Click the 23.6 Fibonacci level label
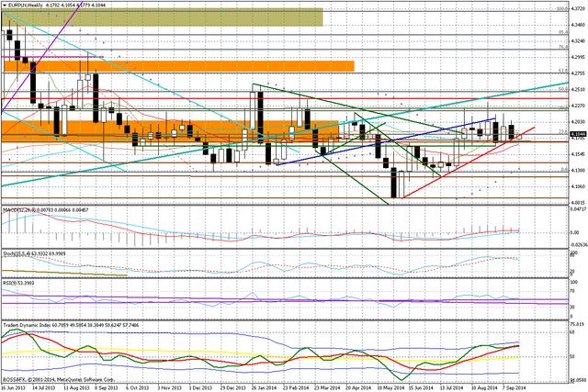Image resolution: width=588 pixels, height=392 pixels. [x=562, y=131]
